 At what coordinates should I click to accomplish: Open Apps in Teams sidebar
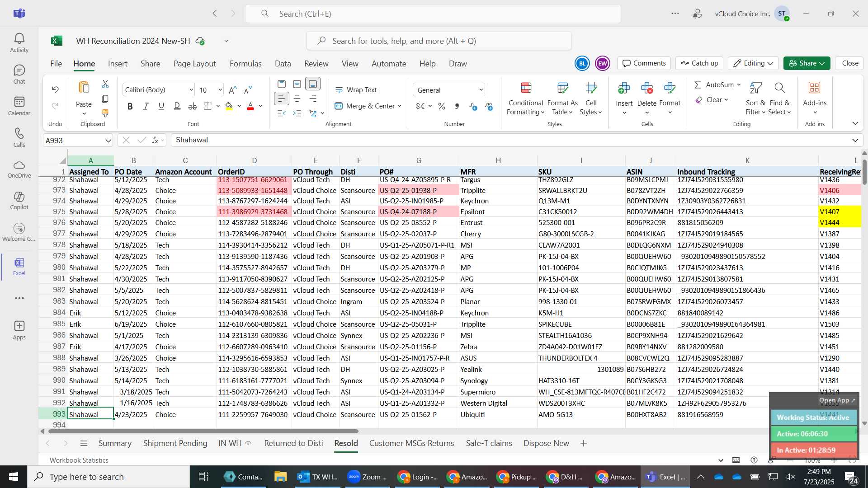[x=19, y=330]
